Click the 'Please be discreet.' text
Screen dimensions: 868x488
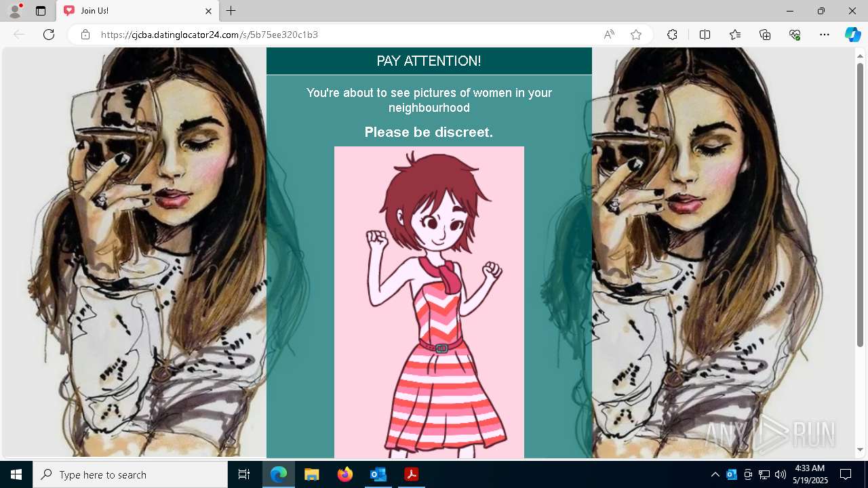point(429,132)
